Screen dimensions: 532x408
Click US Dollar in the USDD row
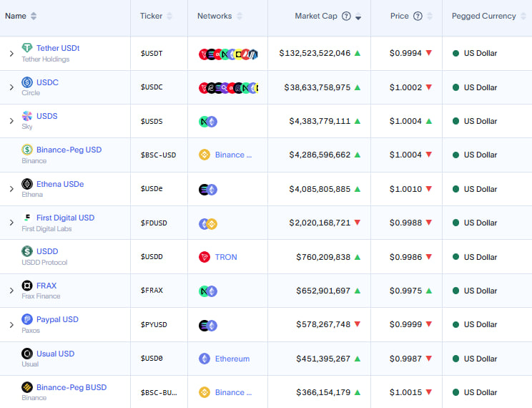pos(480,257)
